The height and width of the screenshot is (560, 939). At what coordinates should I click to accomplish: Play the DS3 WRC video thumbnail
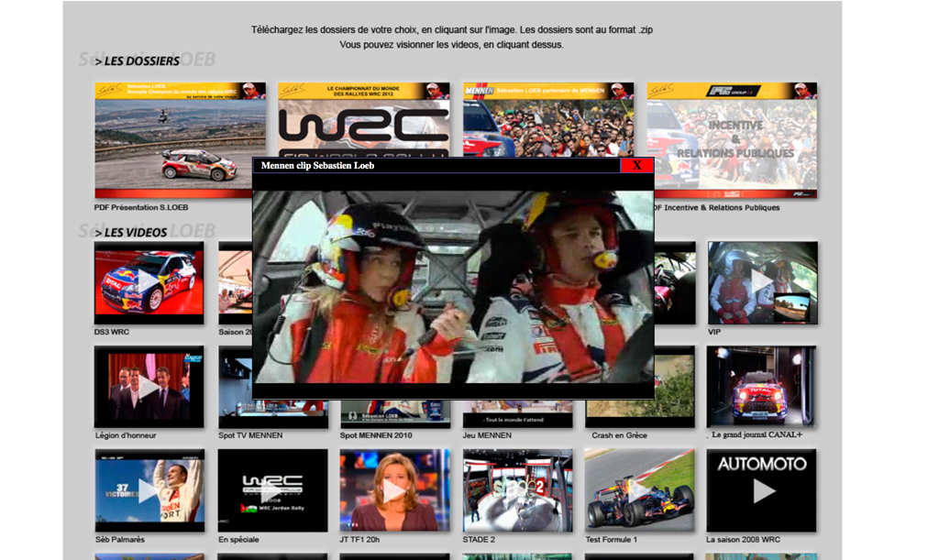149,282
